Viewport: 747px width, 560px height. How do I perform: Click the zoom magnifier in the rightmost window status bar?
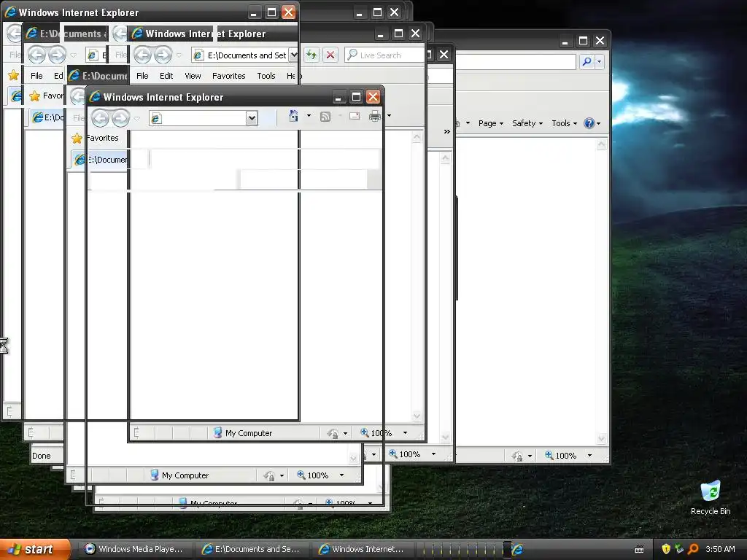[549, 455]
